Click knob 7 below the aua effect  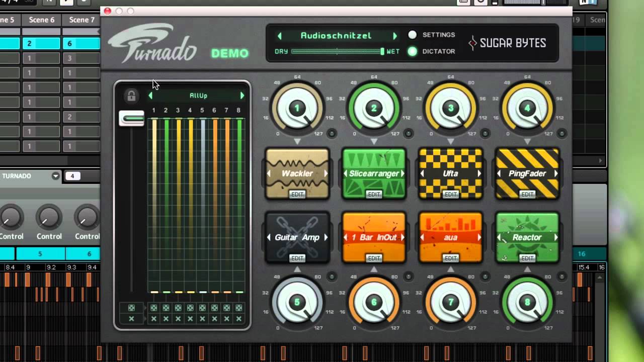point(451,302)
